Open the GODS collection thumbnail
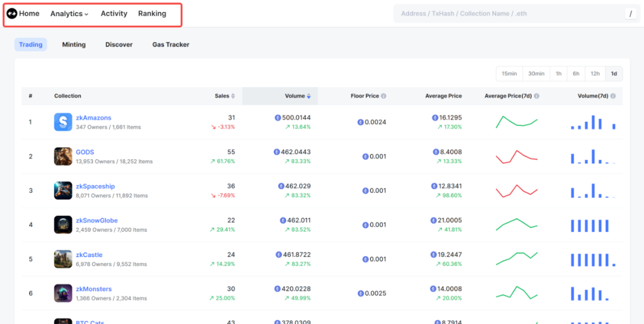644x324 pixels. (x=63, y=156)
